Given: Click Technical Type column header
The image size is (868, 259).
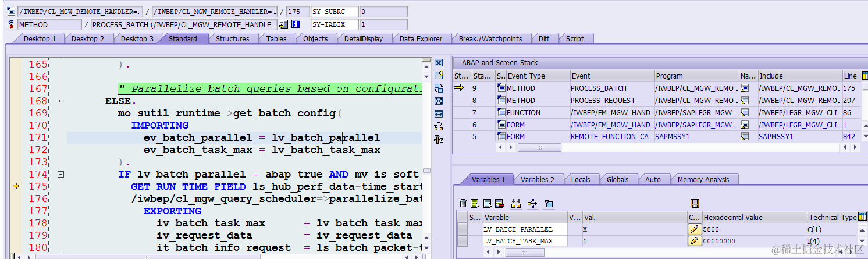Looking at the screenshot, I should 833,217.
